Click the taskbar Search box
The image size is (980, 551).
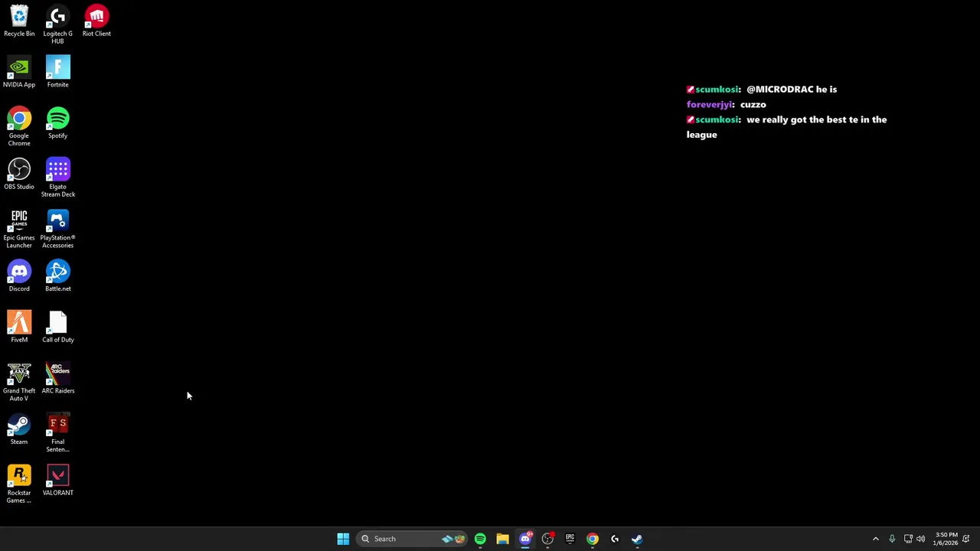click(x=412, y=539)
